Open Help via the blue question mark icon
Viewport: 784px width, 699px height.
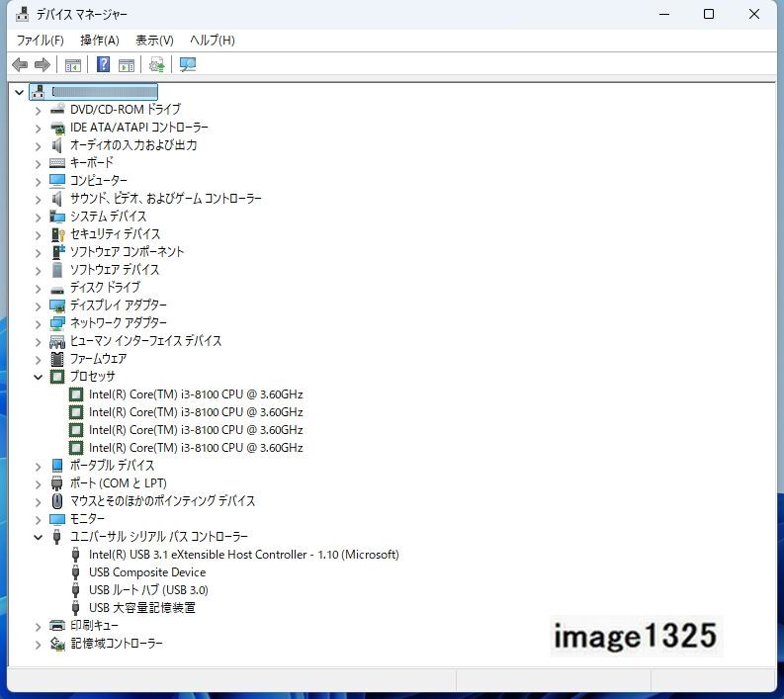[x=103, y=64]
